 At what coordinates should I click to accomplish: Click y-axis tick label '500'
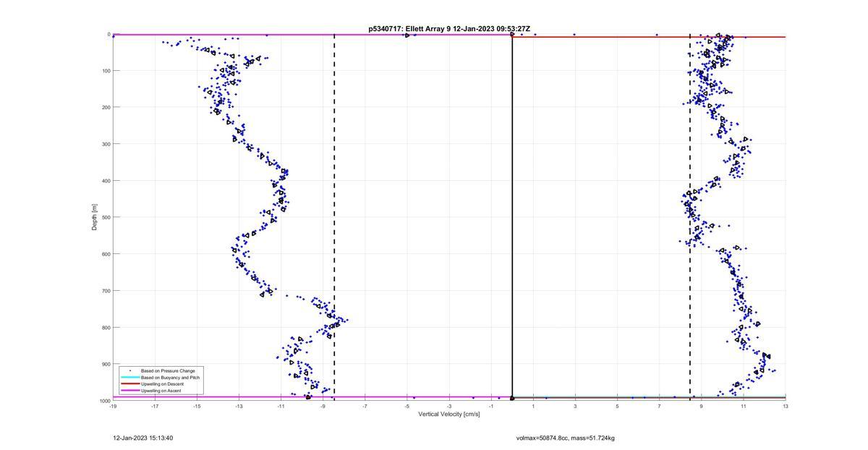pyautogui.click(x=105, y=217)
